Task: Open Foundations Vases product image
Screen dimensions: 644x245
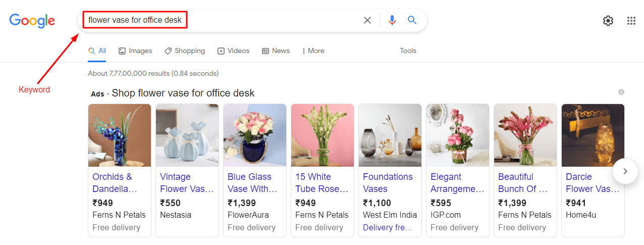Action: [390, 135]
